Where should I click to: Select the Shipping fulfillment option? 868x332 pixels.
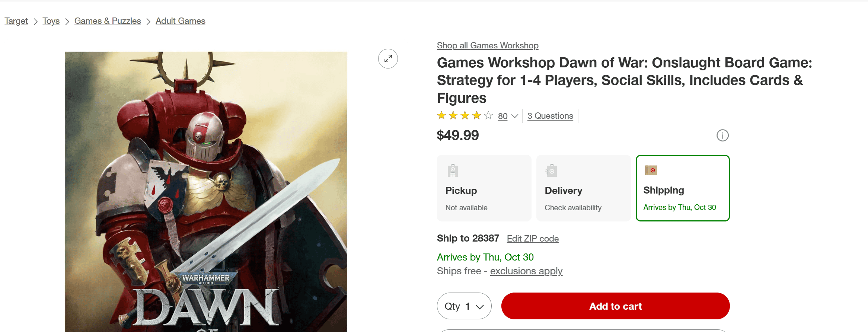click(683, 188)
